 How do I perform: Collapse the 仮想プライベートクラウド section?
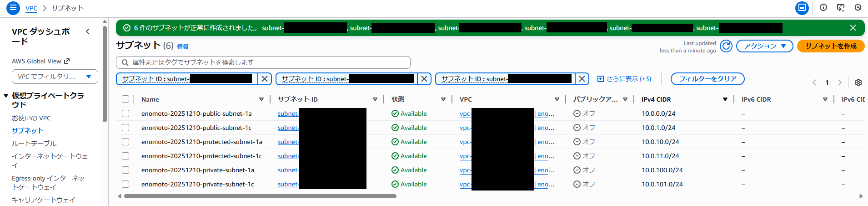[6, 96]
